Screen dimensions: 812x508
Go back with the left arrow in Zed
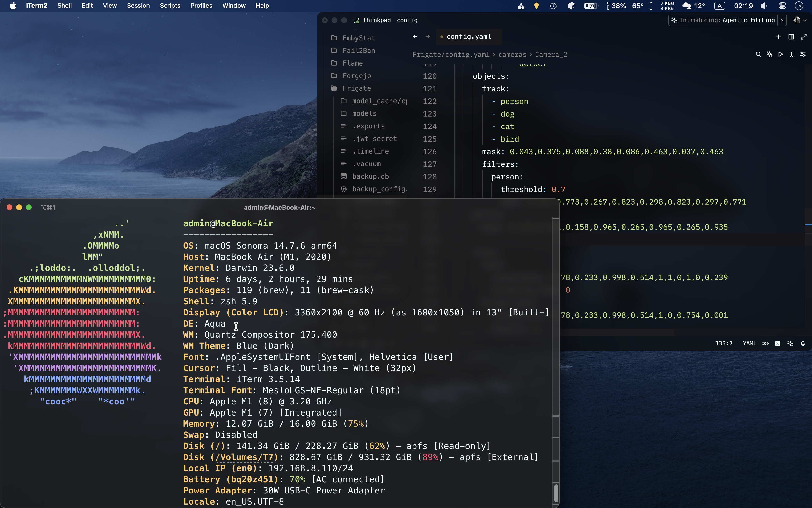pos(415,37)
